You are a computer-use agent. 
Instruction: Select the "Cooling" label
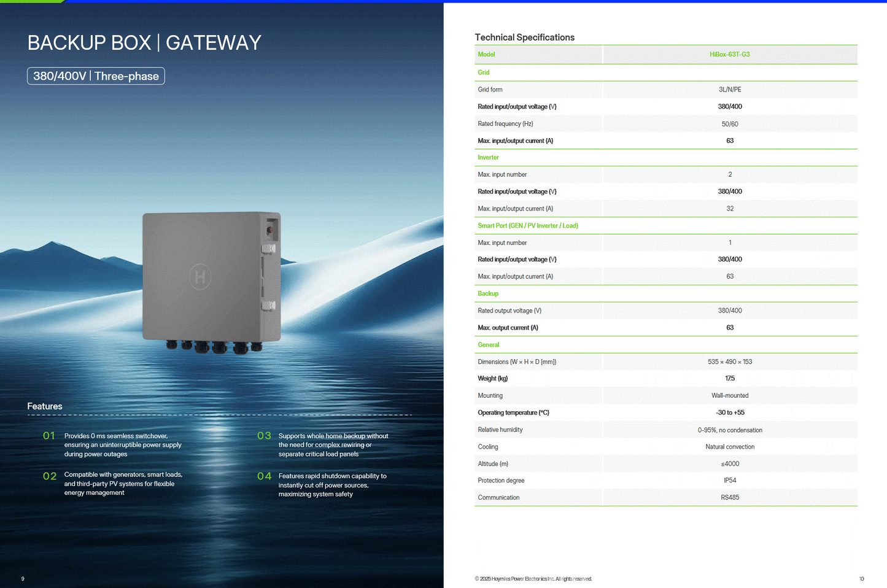(x=488, y=447)
